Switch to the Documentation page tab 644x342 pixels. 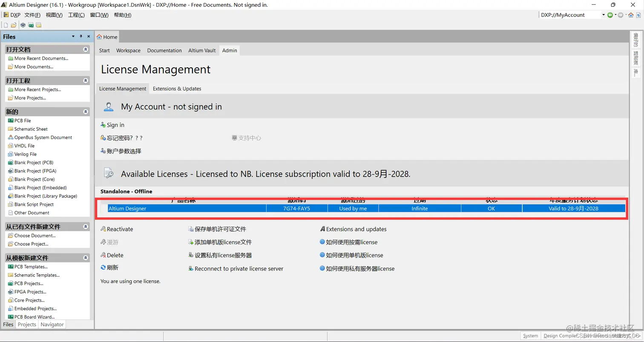164,50
